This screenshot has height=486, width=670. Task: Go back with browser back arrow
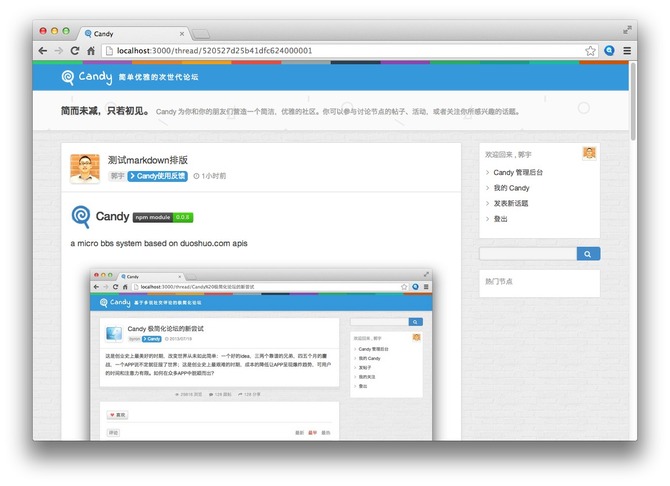tap(43, 51)
